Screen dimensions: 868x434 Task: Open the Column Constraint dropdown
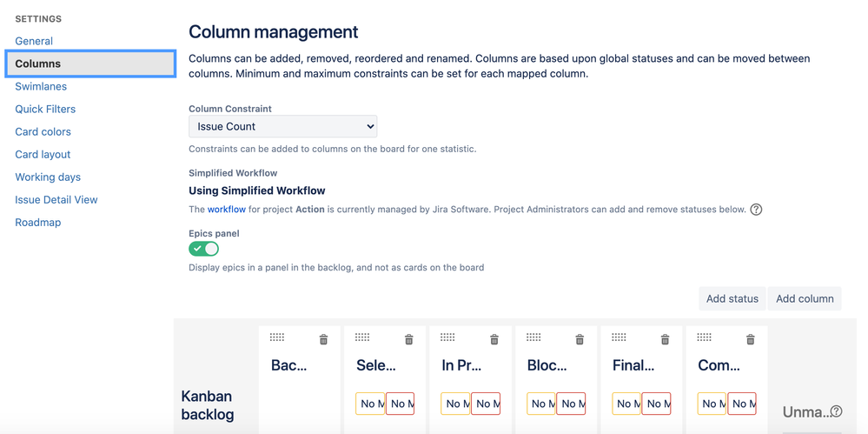tap(283, 126)
